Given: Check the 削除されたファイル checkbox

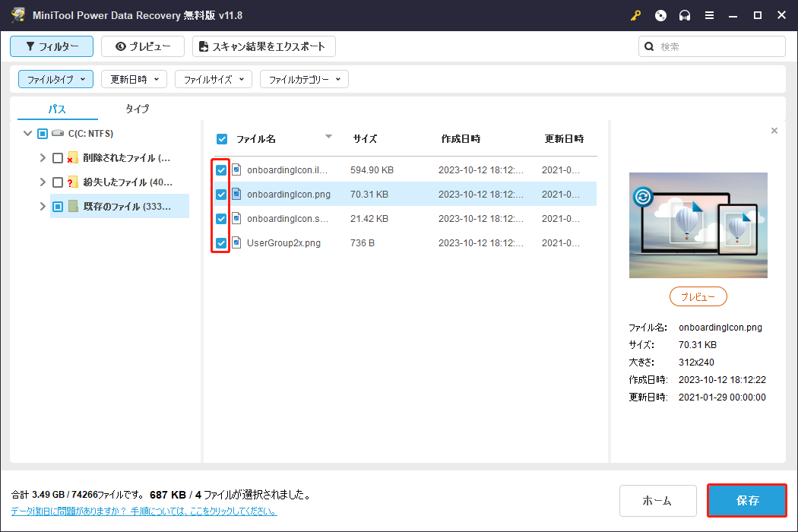Looking at the screenshot, I should (58, 158).
